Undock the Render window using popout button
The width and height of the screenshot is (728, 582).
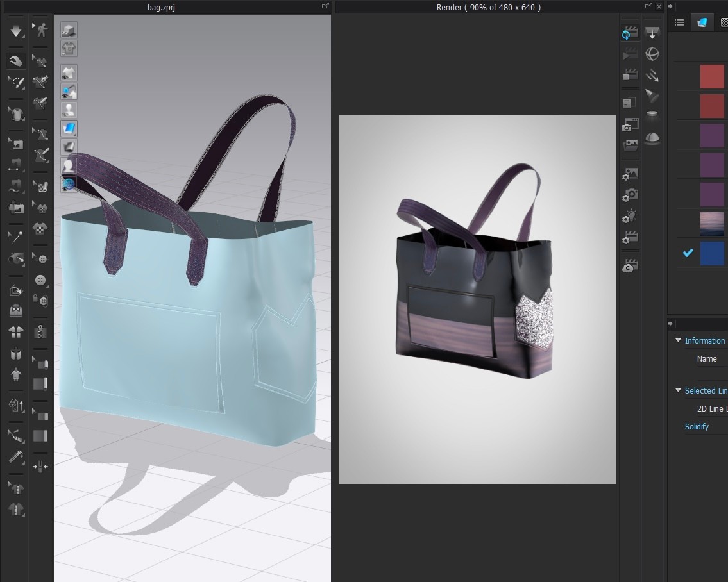coord(648,6)
